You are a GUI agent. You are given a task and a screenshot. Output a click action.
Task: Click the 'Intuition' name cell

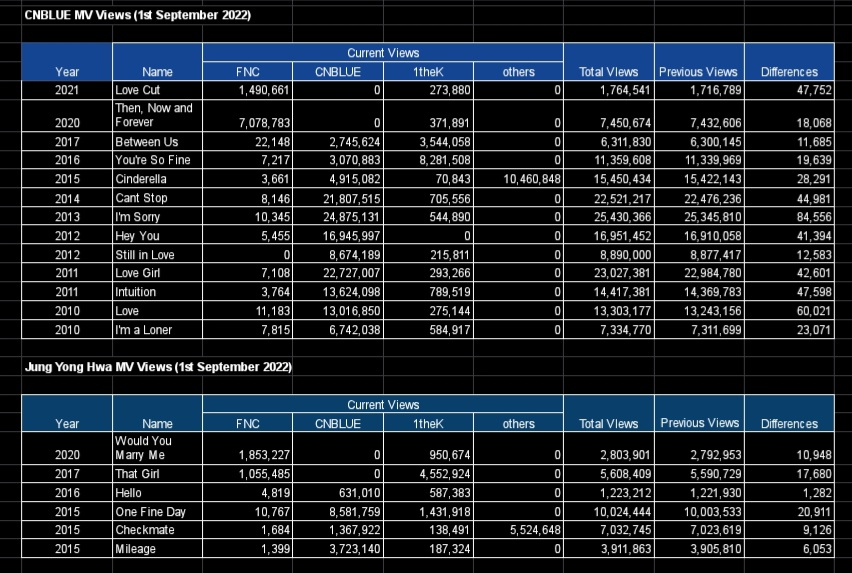[157, 292]
